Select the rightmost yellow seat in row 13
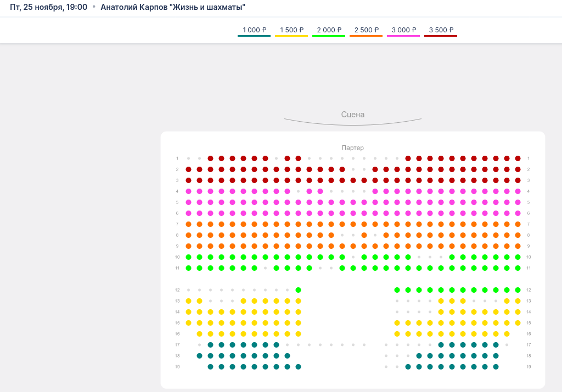The height and width of the screenshot is (392, 562). tap(518, 301)
